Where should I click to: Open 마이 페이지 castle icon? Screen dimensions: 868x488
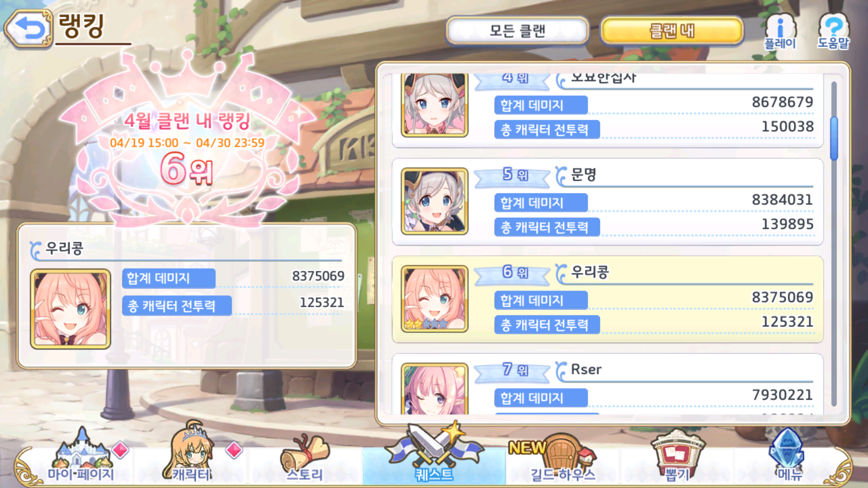point(81,454)
